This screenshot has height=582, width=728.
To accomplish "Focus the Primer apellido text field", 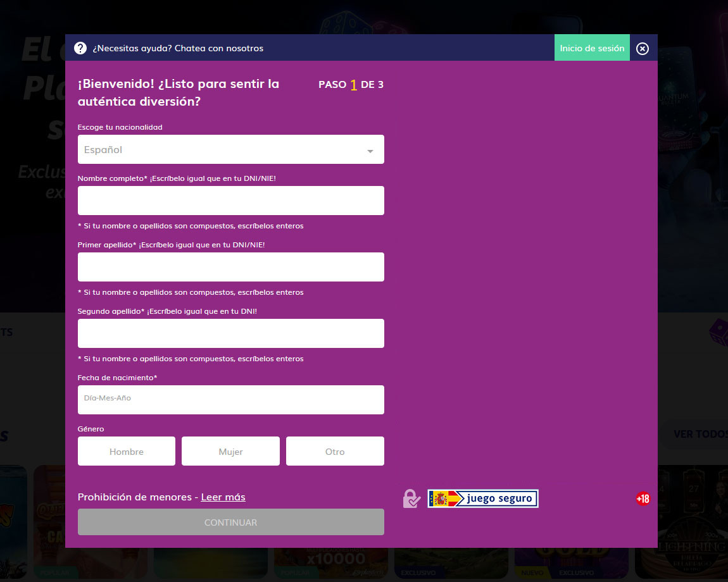I will (230, 267).
